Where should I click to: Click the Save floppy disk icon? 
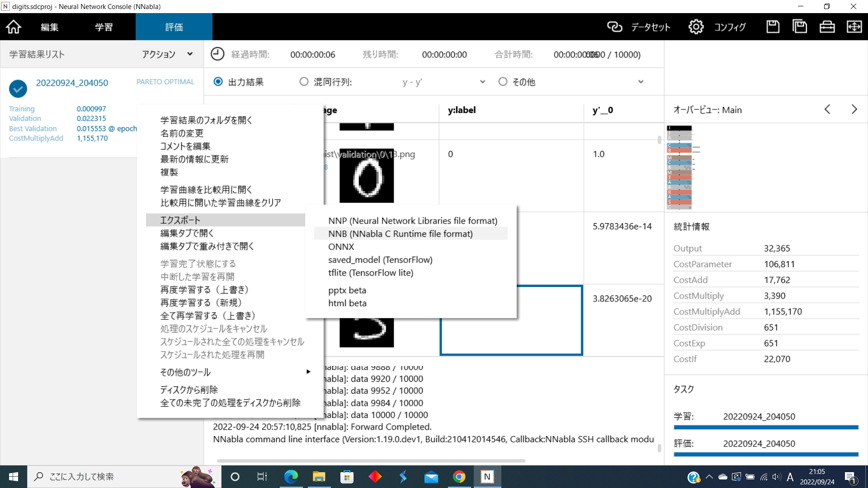[x=773, y=27]
